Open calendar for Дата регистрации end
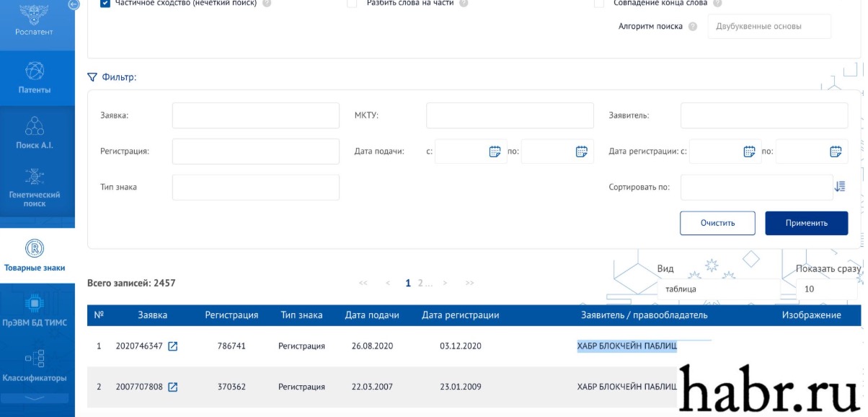Image resolution: width=868 pixels, height=417 pixels. pos(836,152)
